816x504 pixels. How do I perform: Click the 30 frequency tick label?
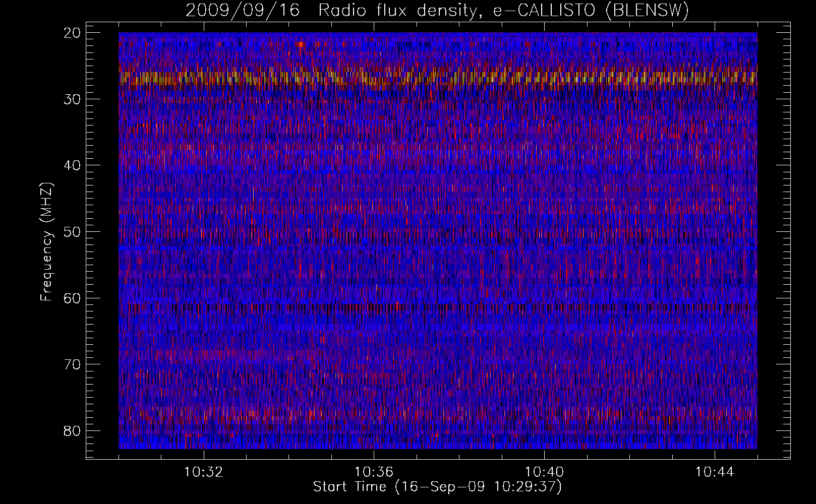[x=73, y=99]
